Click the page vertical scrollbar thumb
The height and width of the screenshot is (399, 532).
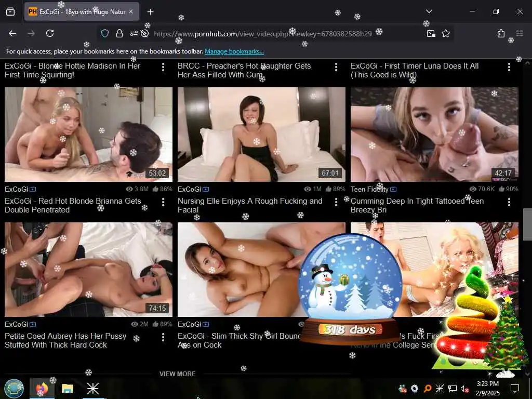click(527, 224)
